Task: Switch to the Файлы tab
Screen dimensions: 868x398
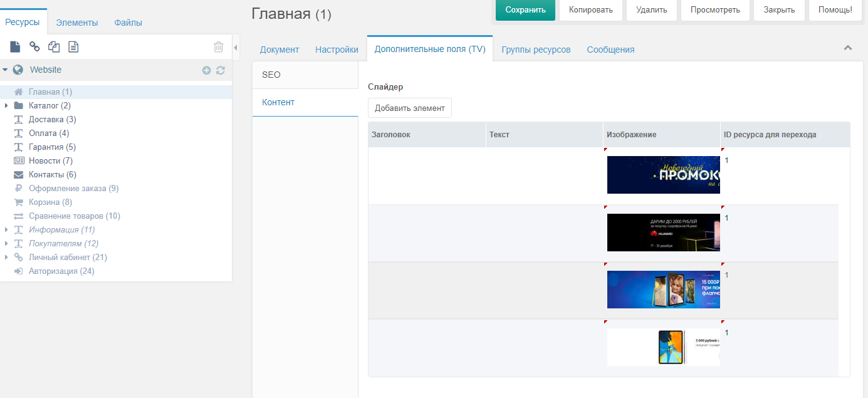Action: click(x=128, y=23)
